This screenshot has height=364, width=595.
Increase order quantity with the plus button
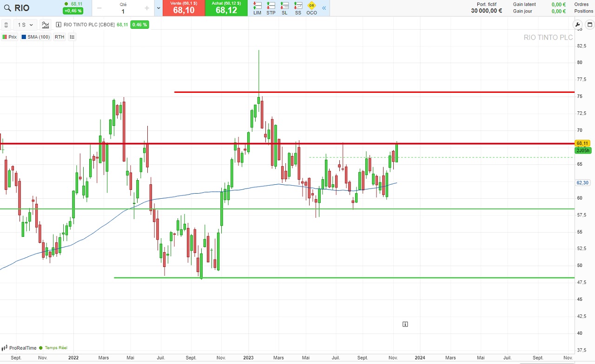tap(147, 8)
